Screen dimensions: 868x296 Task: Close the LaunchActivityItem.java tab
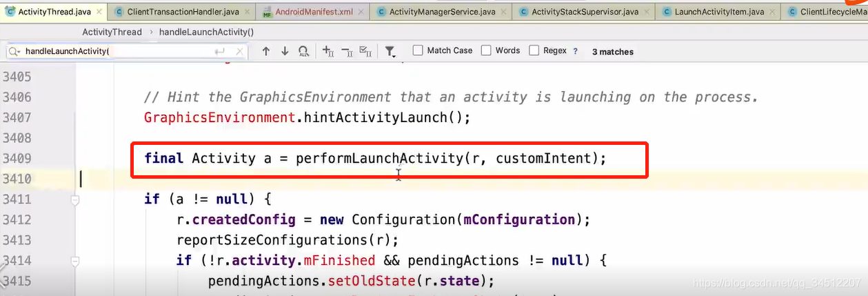coord(773,12)
